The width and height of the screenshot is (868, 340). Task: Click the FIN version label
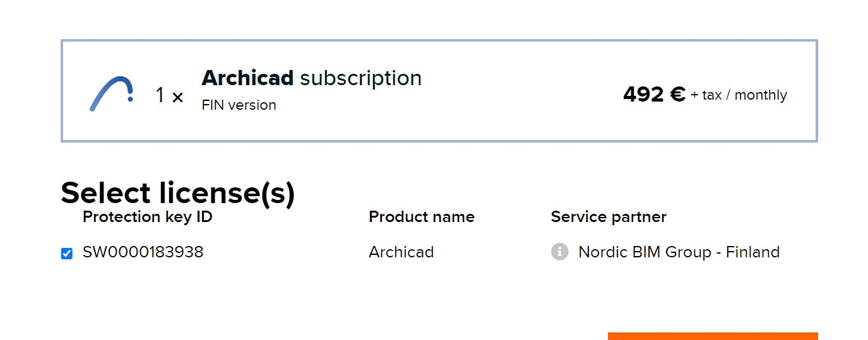[x=239, y=105]
